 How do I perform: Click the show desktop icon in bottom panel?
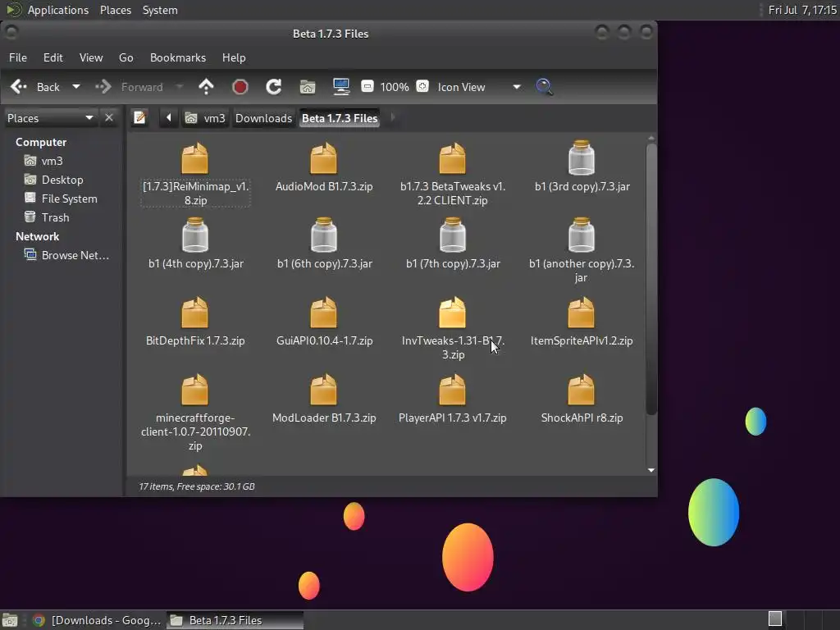10,620
